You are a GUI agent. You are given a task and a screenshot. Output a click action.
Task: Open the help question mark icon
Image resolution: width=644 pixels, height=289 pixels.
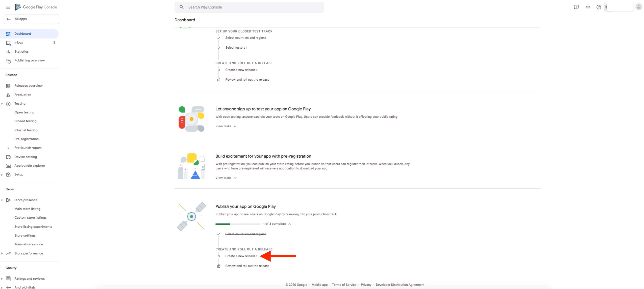(x=599, y=7)
